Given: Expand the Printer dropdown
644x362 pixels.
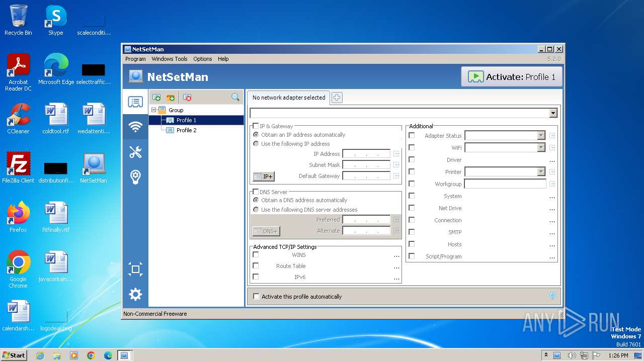Looking at the screenshot, I should [x=541, y=172].
